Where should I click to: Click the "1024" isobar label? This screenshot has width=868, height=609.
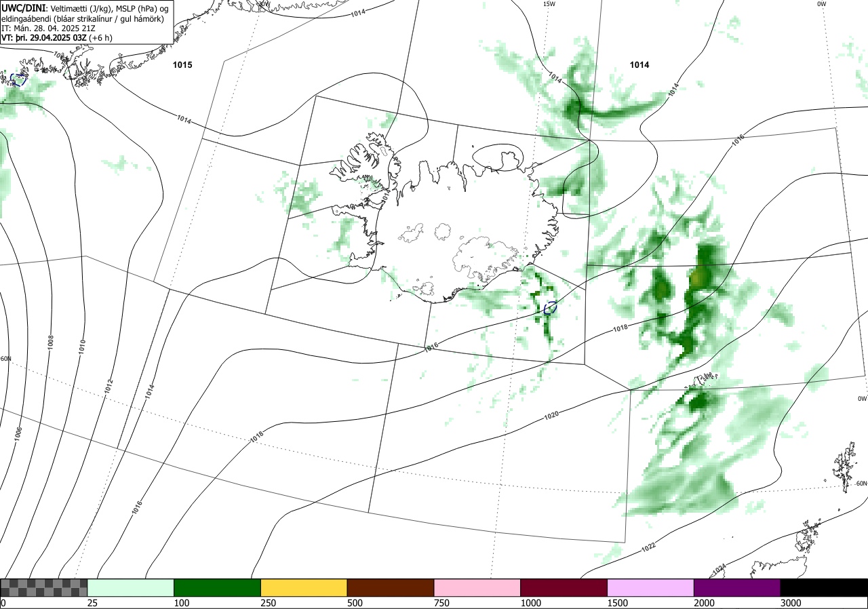click(x=720, y=570)
